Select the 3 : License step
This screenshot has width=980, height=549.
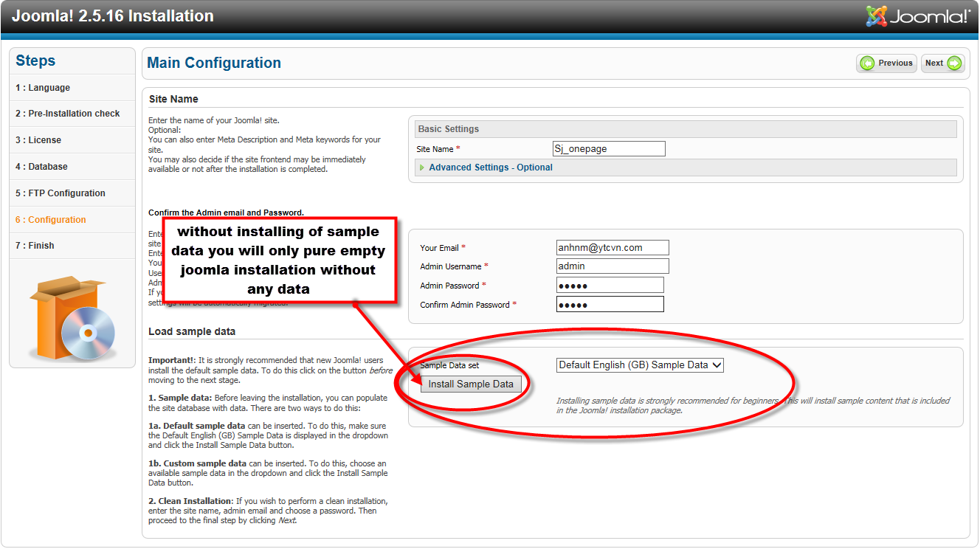click(72, 140)
